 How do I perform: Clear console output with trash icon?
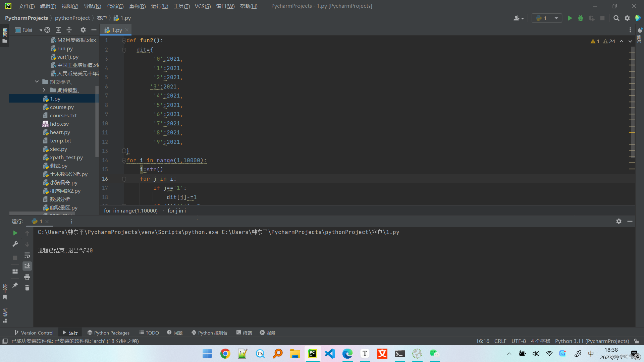coord(27,288)
